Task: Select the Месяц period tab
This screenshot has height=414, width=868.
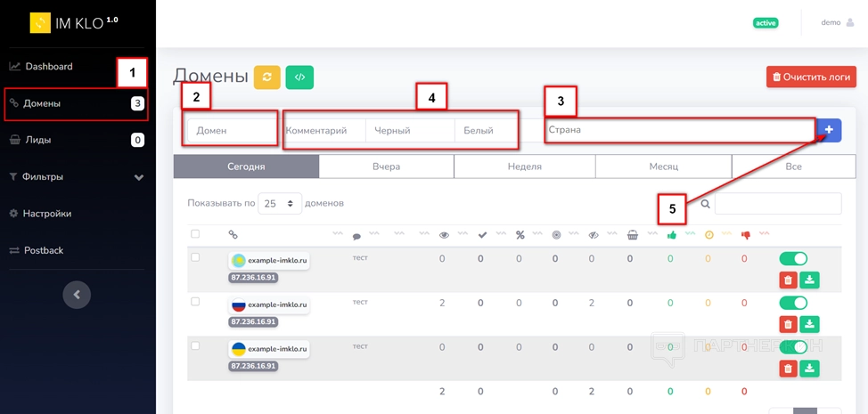Action: point(664,166)
